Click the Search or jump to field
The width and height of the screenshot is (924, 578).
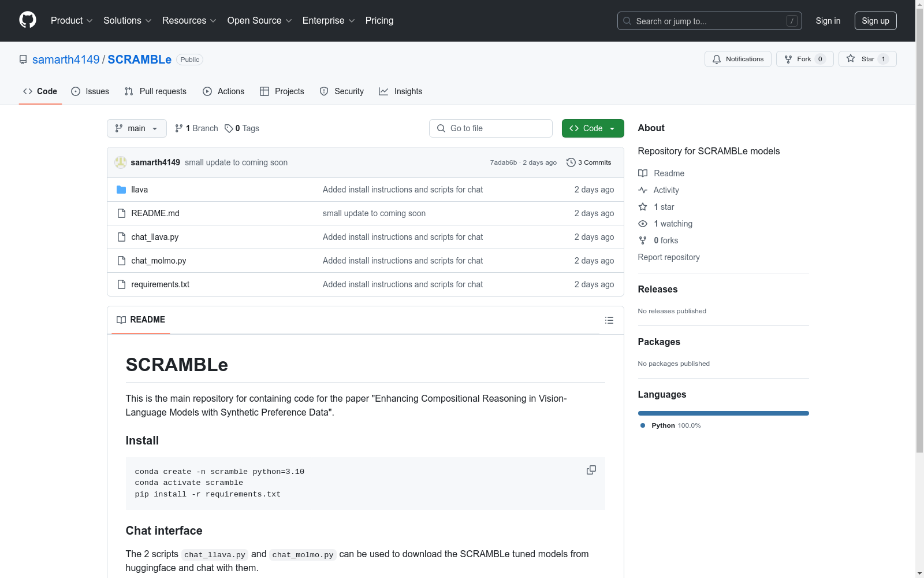pyautogui.click(x=710, y=21)
